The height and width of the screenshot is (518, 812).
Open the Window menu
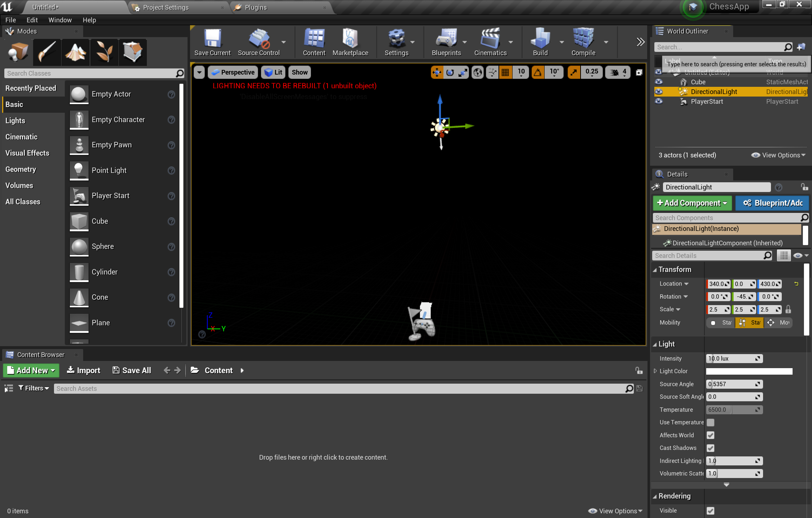tap(59, 21)
